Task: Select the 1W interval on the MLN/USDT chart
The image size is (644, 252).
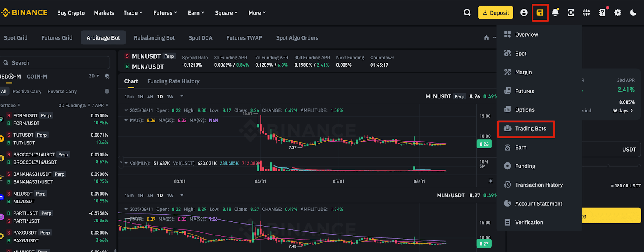Action: (170, 195)
